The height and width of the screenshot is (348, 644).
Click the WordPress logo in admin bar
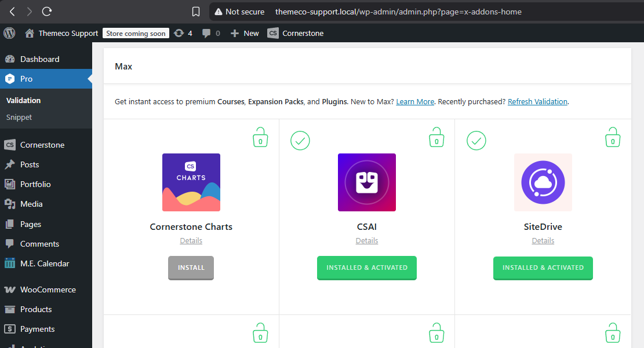9,33
